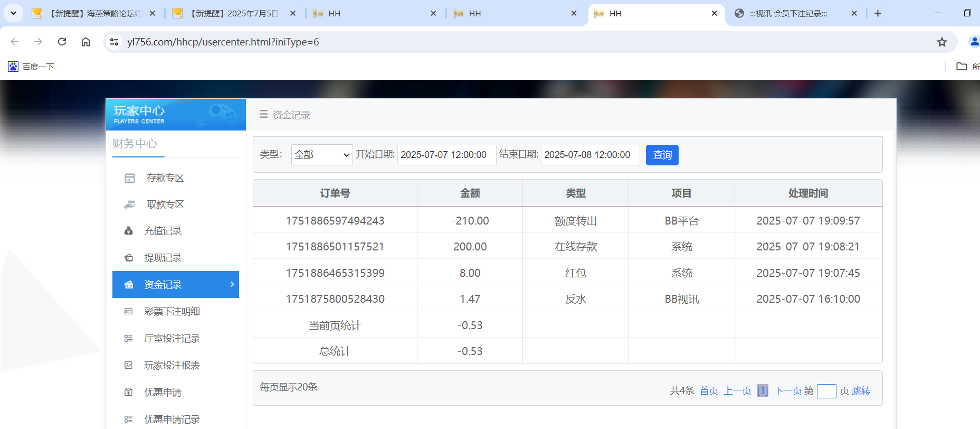Open 厅室投注记录 in the sidebar
This screenshot has width=980, height=429.
172,339
